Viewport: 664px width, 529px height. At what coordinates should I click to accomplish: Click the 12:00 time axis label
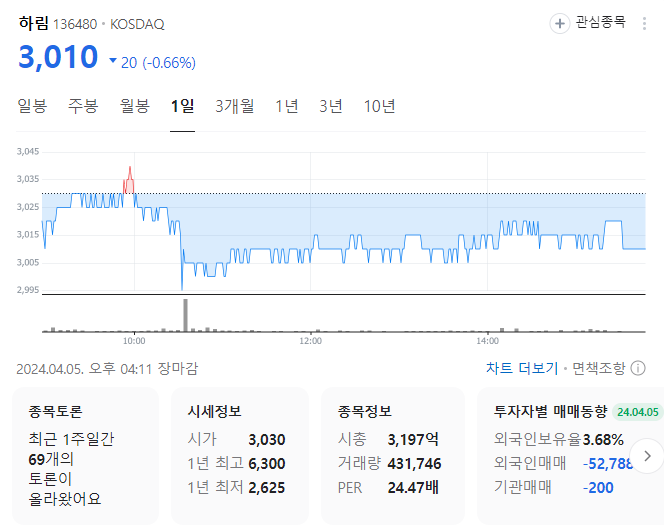click(310, 341)
